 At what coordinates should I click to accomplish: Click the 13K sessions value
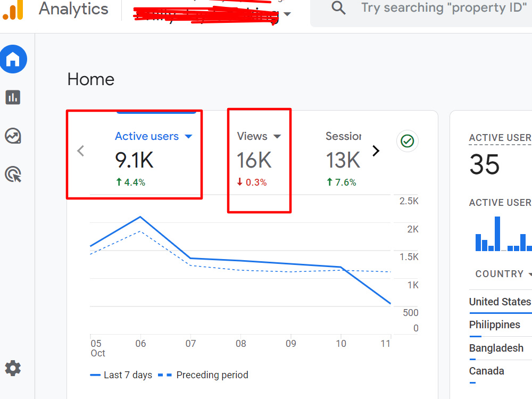pyautogui.click(x=343, y=160)
